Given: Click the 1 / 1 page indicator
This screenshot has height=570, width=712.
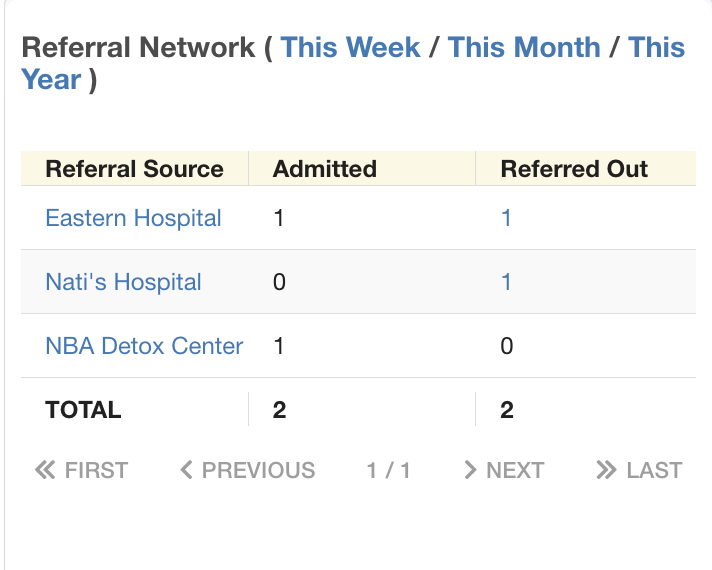Looking at the screenshot, I should coord(388,470).
